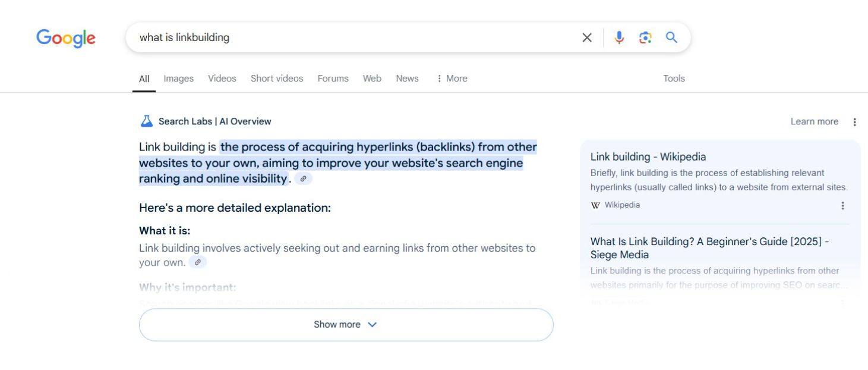Click inside the search input field
The width and height of the screenshot is (868, 370).
[x=356, y=37]
